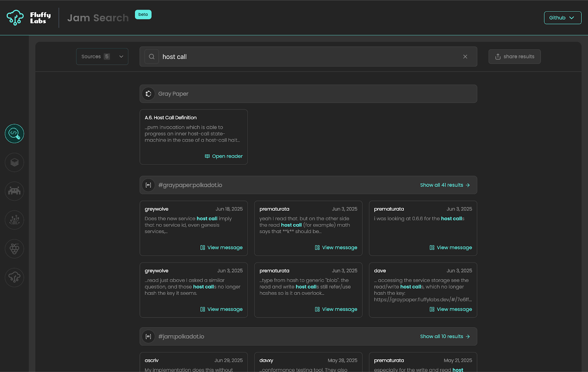
Task: Click the active code search sidebar icon
Action: coord(14,134)
